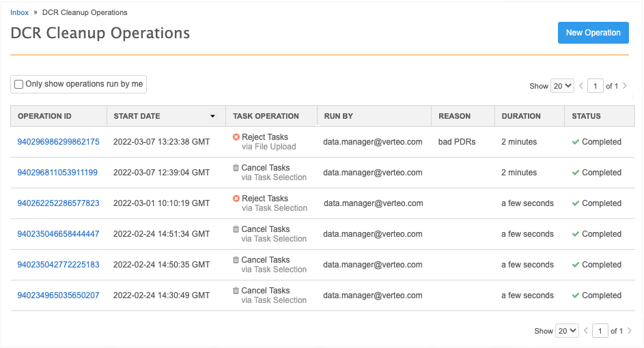Open operation 940296986299862175
644x348 pixels.
point(58,142)
